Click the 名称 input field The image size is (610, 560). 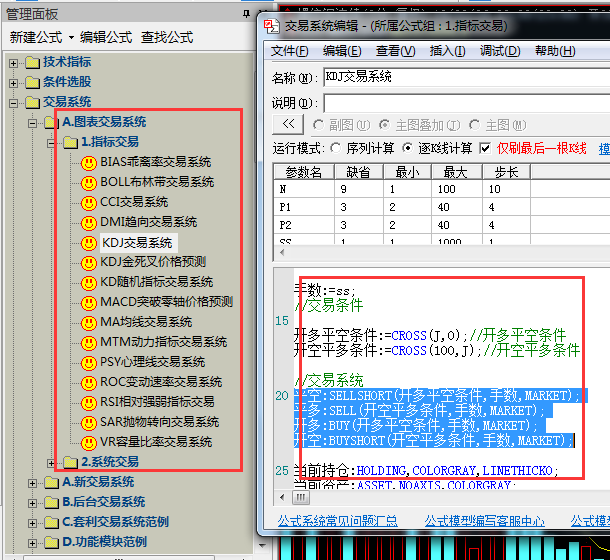(460, 77)
